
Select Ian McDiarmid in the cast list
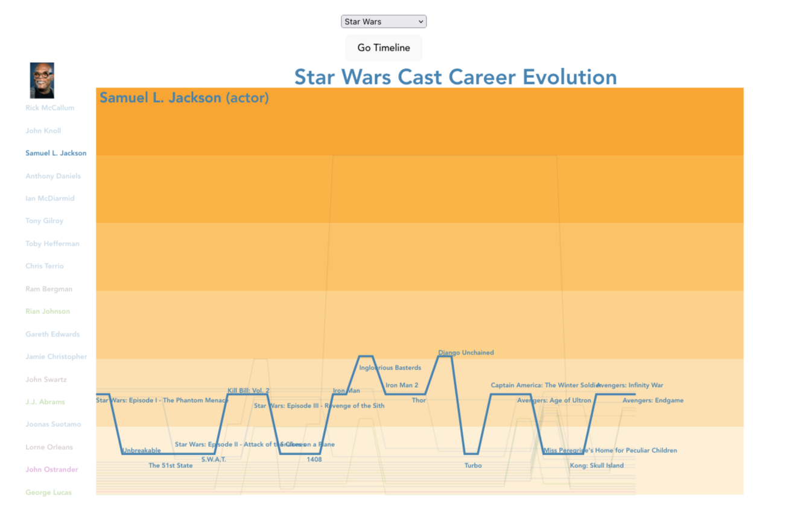click(x=50, y=199)
